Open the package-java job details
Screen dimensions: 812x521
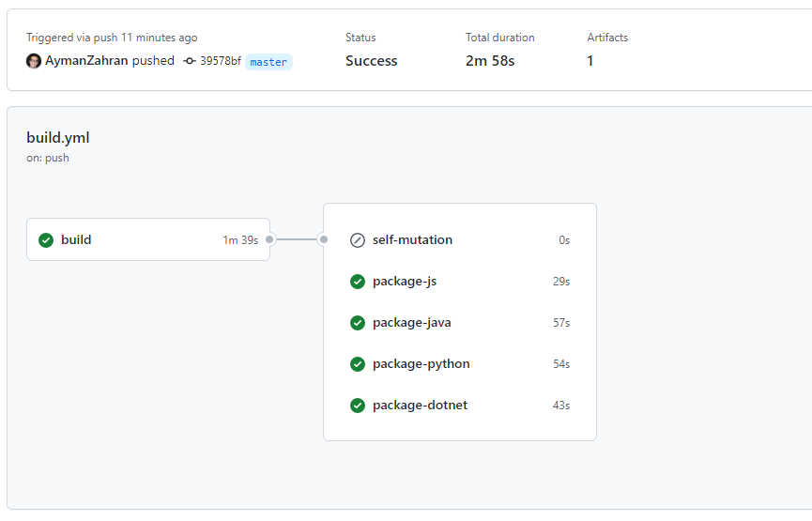pos(411,323)
